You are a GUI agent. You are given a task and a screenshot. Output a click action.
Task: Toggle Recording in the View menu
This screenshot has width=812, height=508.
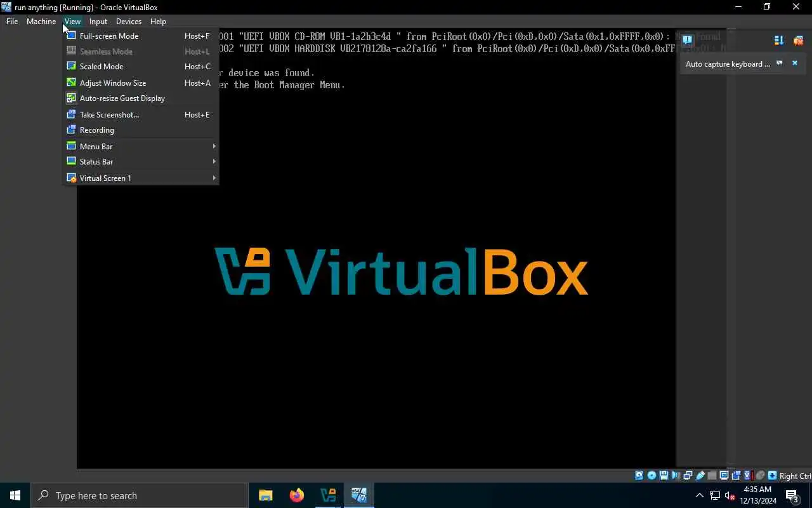pyautogui.click(x=141, y=130)
